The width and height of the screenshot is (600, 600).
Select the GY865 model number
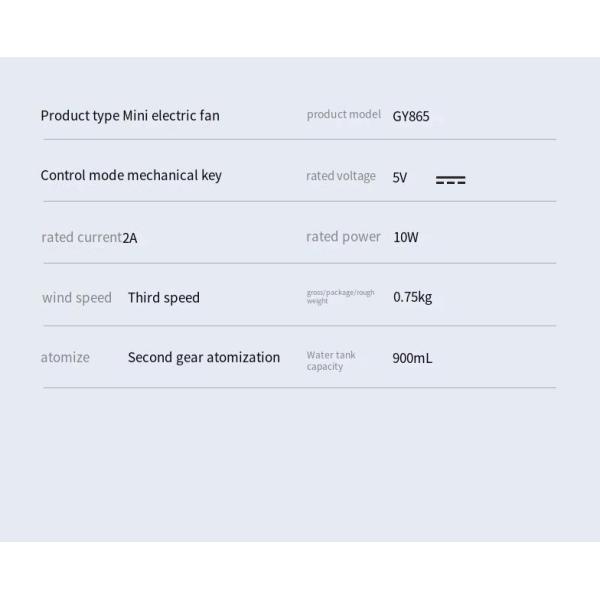[x=411, y=116]
